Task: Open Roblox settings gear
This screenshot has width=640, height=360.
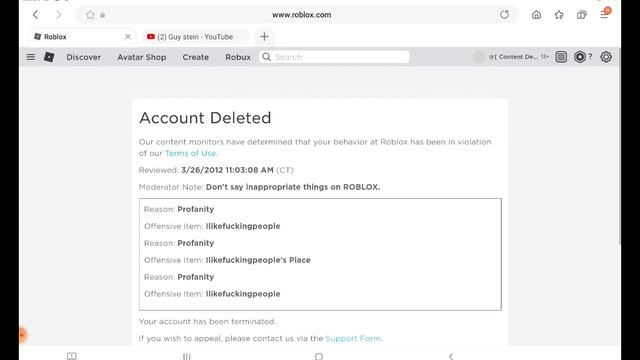Action: coord(606,57)
